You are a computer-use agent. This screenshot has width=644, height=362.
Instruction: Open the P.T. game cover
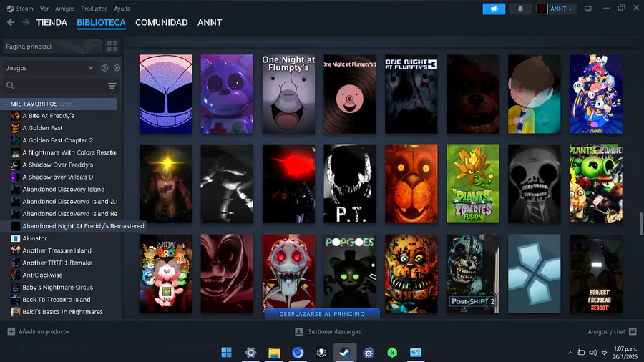pyautogui.click(x=350, y=184)
